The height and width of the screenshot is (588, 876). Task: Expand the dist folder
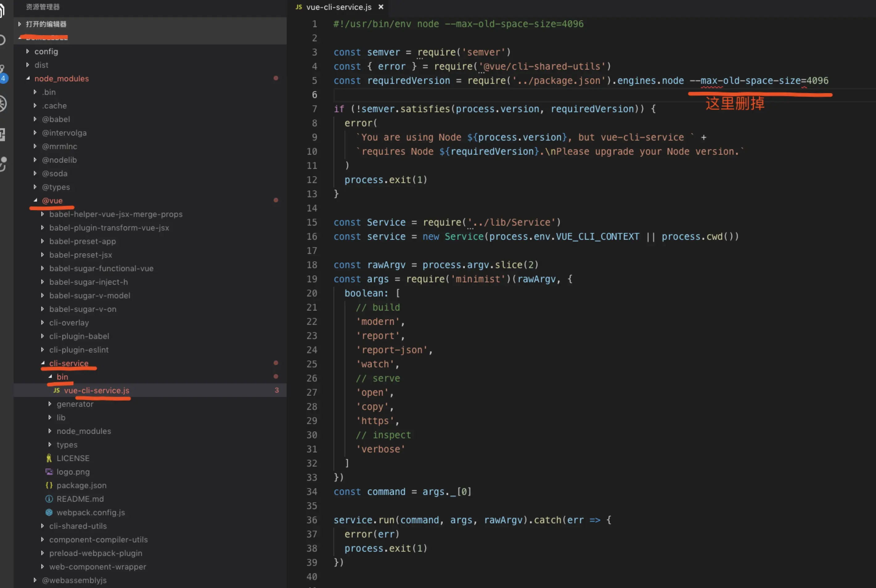click(150, 65)
